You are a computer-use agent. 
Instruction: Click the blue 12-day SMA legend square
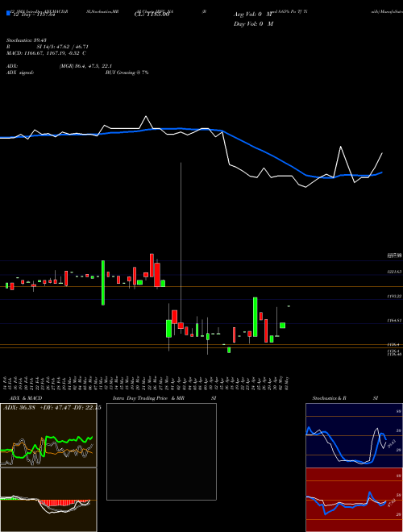8,13
